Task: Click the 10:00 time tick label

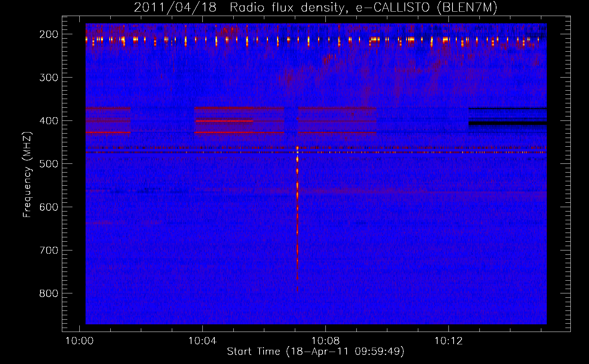Action: tap(79, 341)
